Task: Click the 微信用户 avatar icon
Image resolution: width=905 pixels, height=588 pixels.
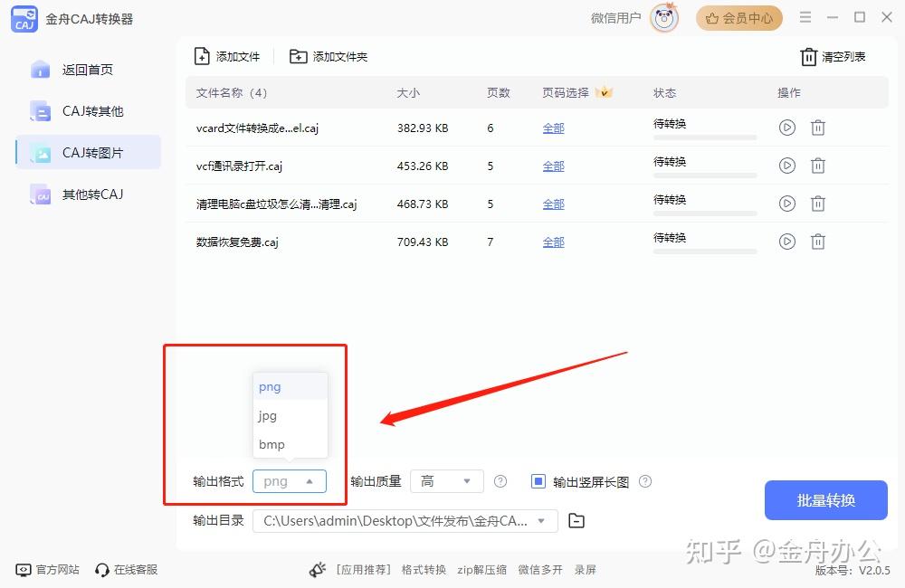Action: click(x=663, y=18)
